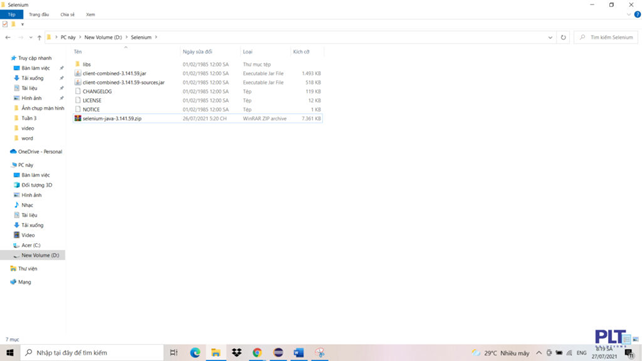Click New Volume (D:) in the address bar

click(103, 37)
